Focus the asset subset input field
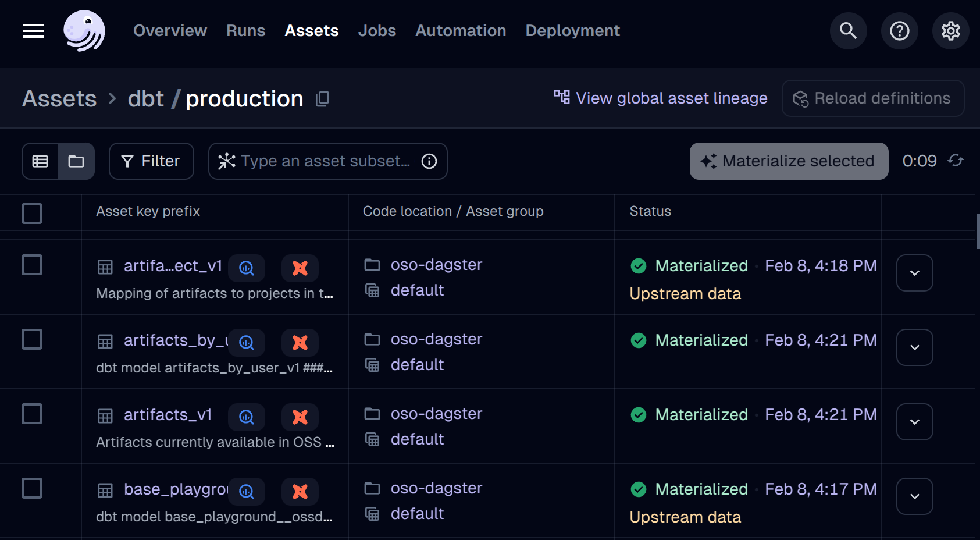The width and height of the screenshot is (980, 540). (x=325, y=161)
